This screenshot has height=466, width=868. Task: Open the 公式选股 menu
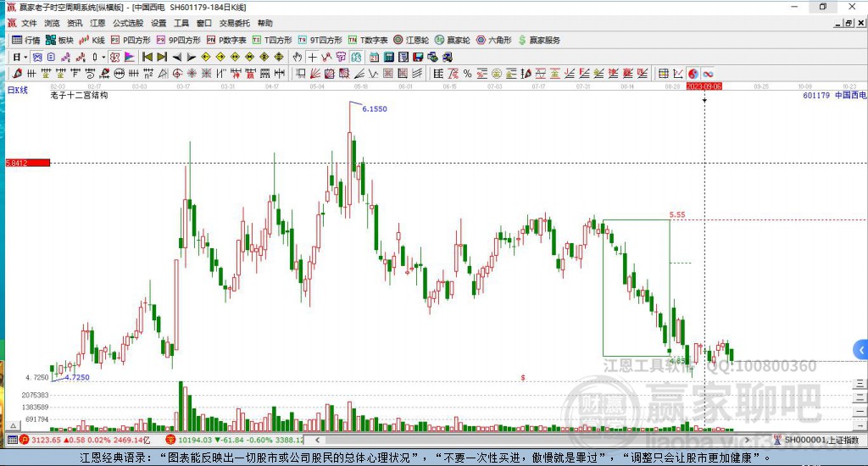click(128, 23)
